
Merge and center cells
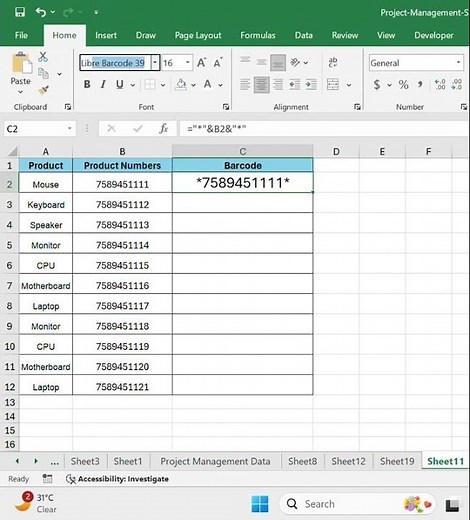point(333,84)
